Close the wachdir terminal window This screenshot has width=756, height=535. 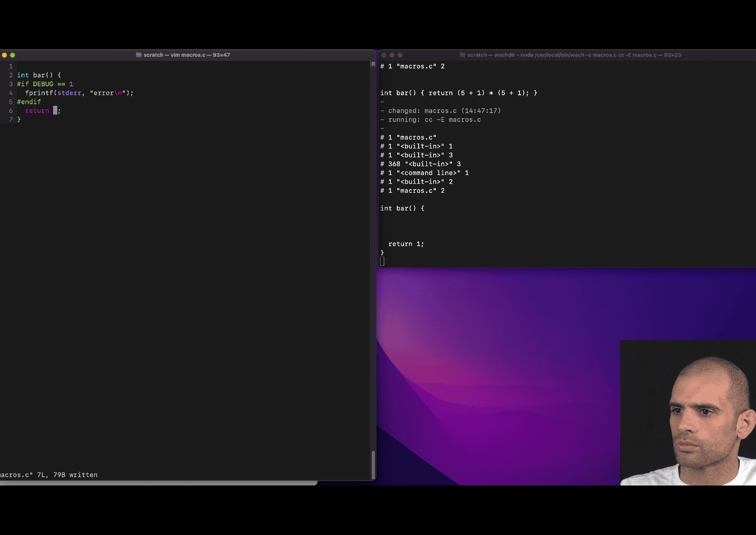(x=384, y=55)
